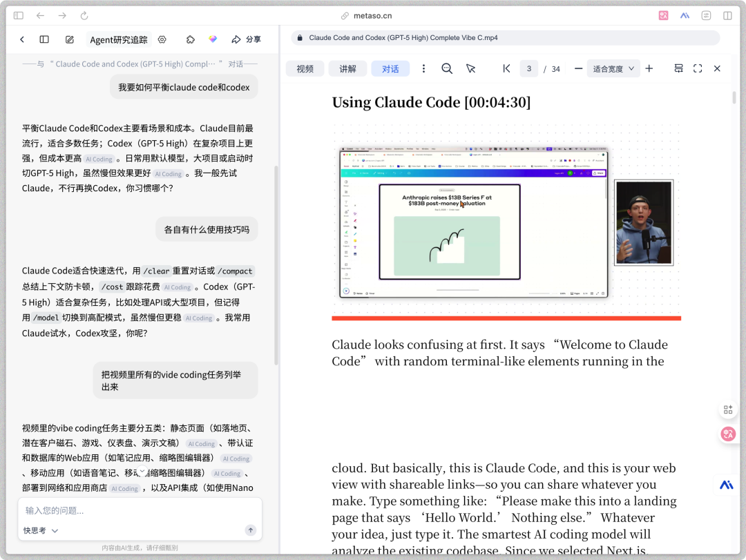Viewport: 746px width, 560px height.
Task: Print the PDF document
Action: (678, 68)
